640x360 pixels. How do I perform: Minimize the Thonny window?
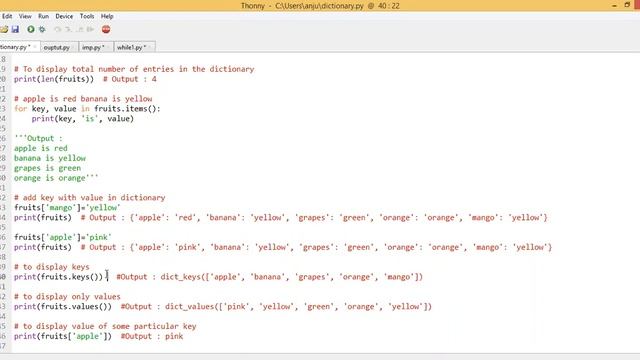tap(614, 5)
